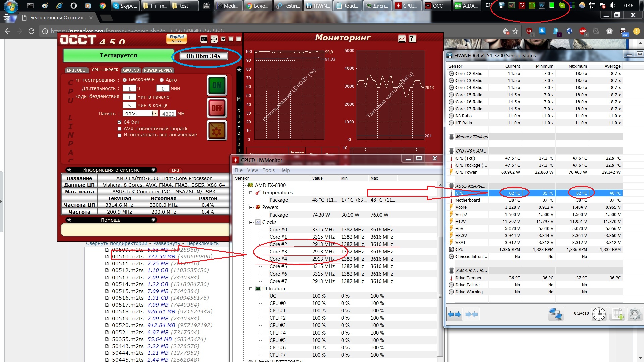
Task: Collapse the Clocks tree node
Action: [251, 222]
